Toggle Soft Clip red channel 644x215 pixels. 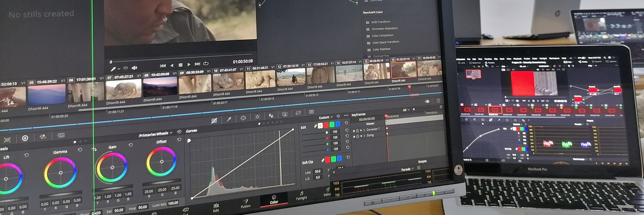pos(328,160)
